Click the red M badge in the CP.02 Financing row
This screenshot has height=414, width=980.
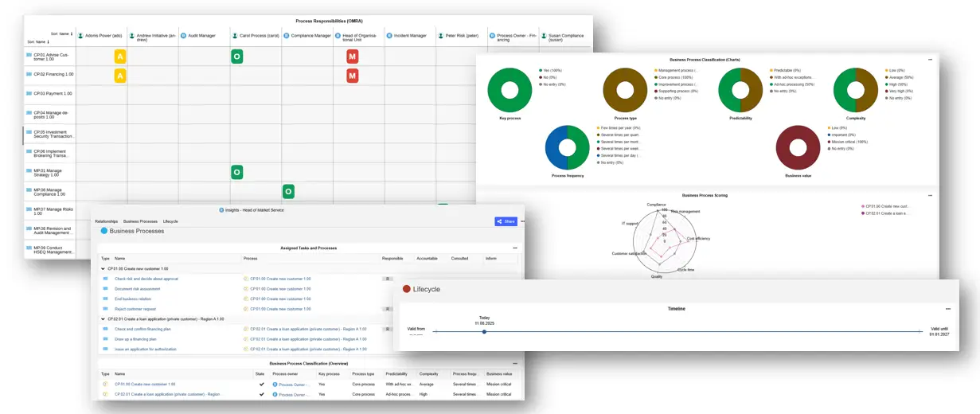pos(352,76)
